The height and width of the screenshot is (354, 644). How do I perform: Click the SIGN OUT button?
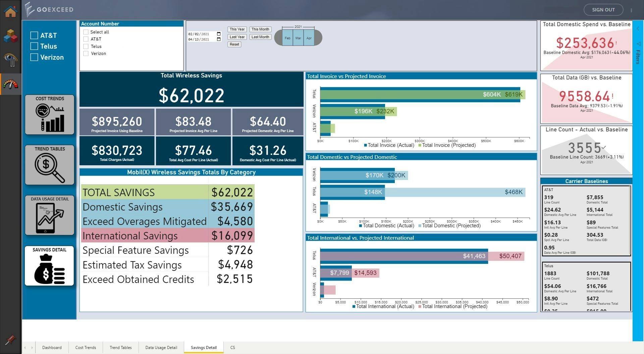603,10
